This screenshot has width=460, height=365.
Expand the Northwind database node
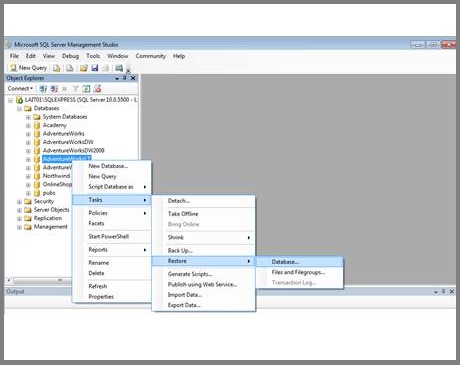[x=28, y=176]
